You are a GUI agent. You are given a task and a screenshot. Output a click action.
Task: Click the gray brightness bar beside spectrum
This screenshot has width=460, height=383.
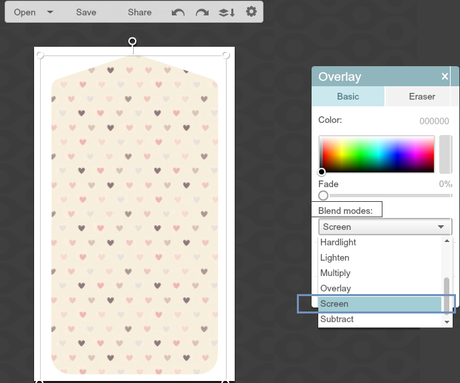[x=445, y=154]
